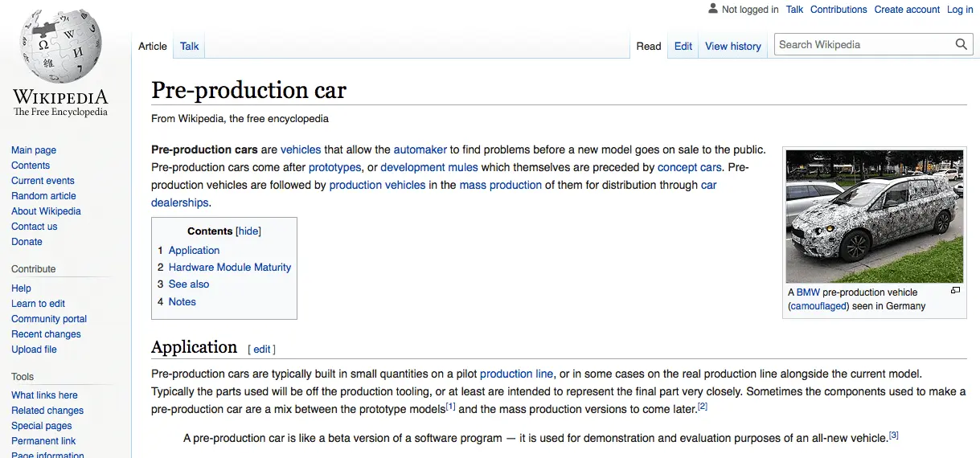980x458 pixels.
Task: Follow the prototypes link
Action: (334, 167)
